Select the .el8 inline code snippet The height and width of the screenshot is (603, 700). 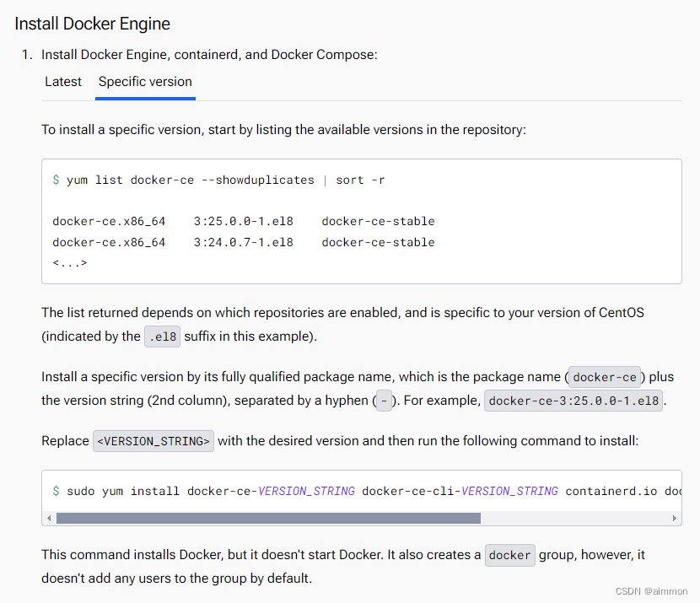162,336
